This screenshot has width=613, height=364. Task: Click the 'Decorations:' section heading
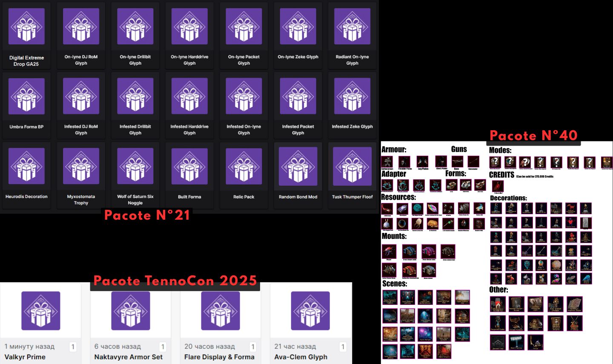pyautogui.click(x=508, y=198)
